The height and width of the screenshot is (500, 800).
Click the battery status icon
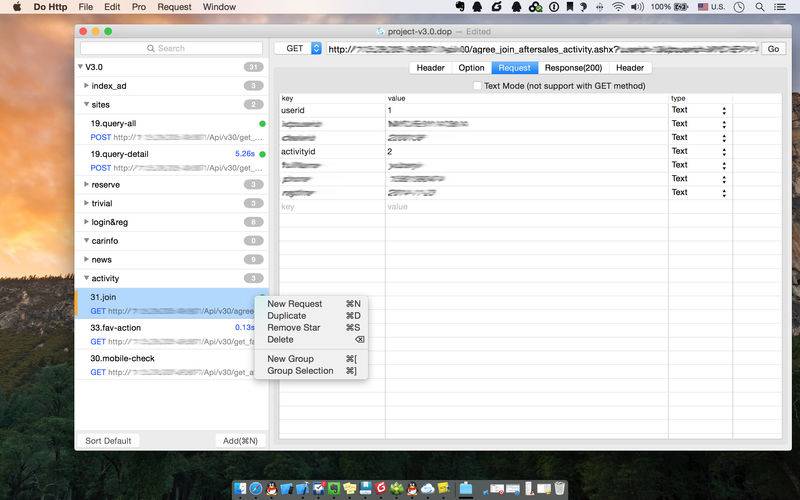tap(681, 7)
